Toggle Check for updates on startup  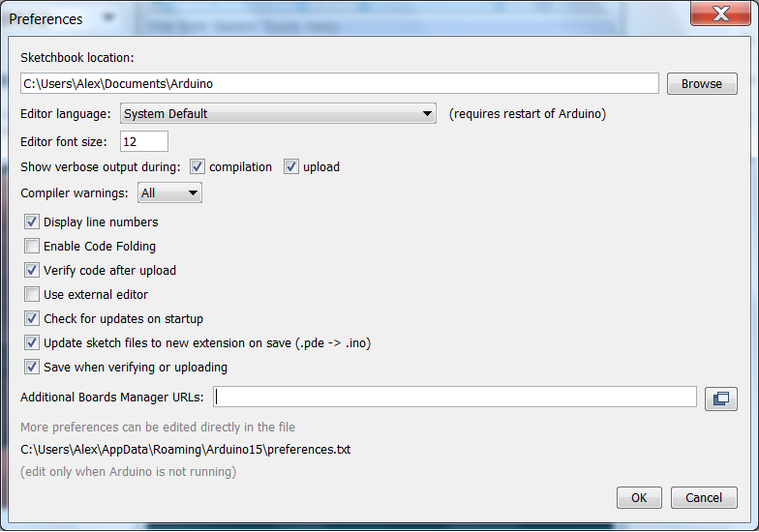coord(32,319)
